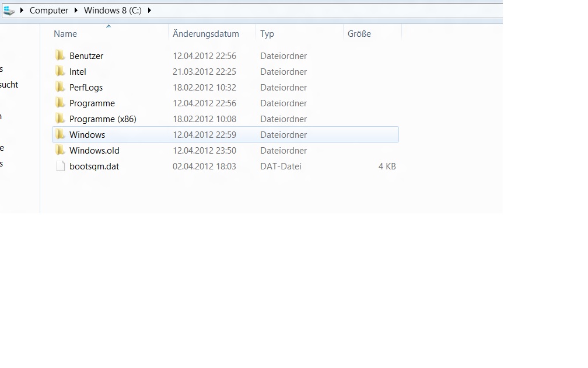Click the computer icon in address bar
This screenshot has height=368, width=588.
pyautogui.click(x=9, y=11)
